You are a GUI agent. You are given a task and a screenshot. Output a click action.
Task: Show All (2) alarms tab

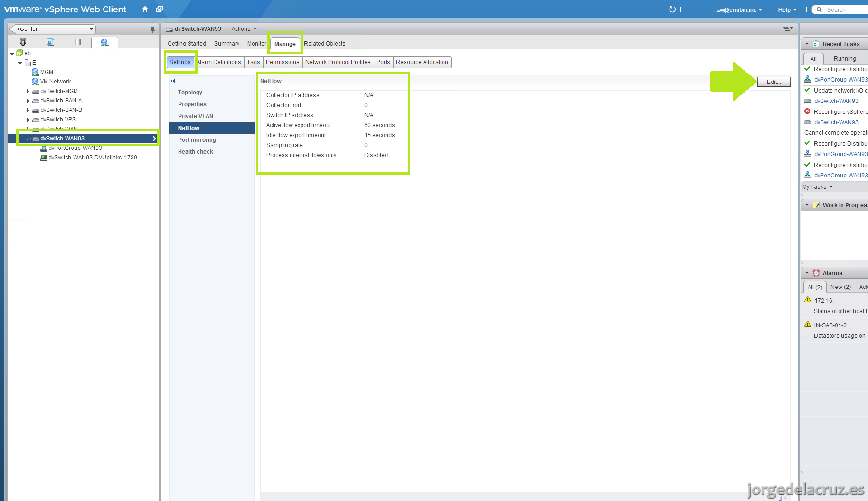[815, 287]
